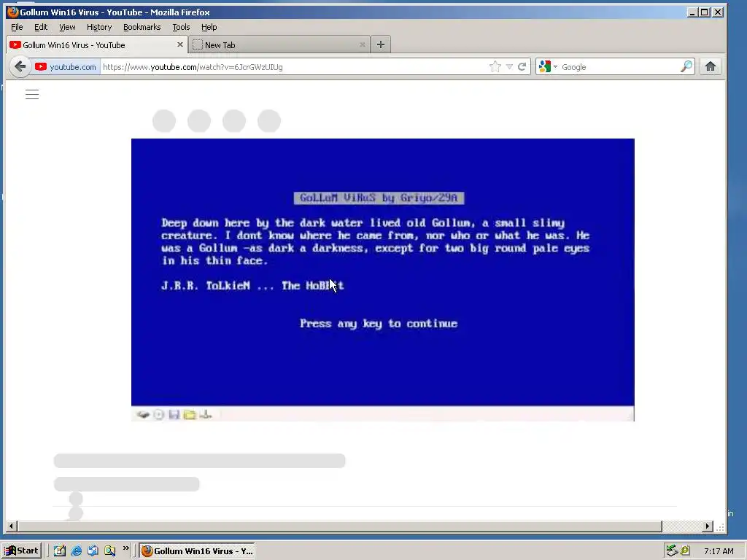This screenshot has width=747, height=560.
Task: Click the floppy disk icon below the video
Action: point(174,415)
